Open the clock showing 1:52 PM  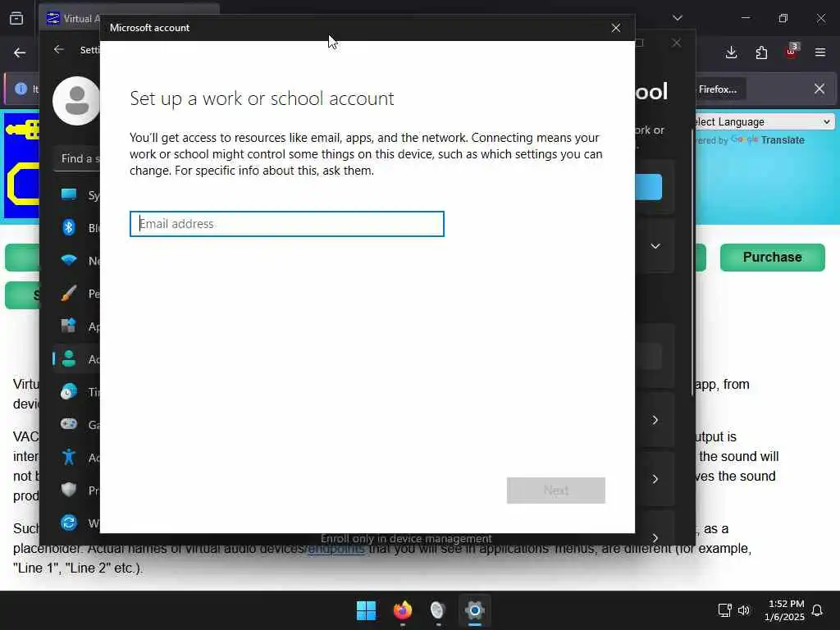coord(785,610)
